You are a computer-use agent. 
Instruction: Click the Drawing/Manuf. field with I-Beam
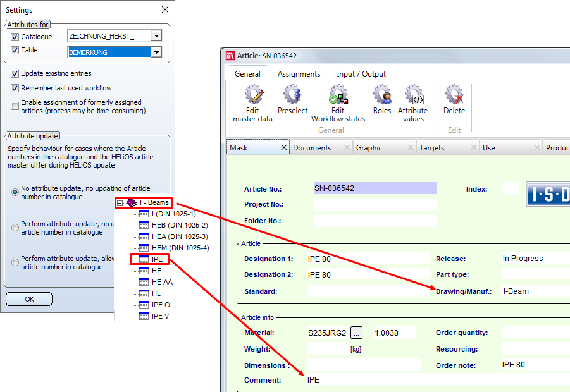tap(536, 291)
